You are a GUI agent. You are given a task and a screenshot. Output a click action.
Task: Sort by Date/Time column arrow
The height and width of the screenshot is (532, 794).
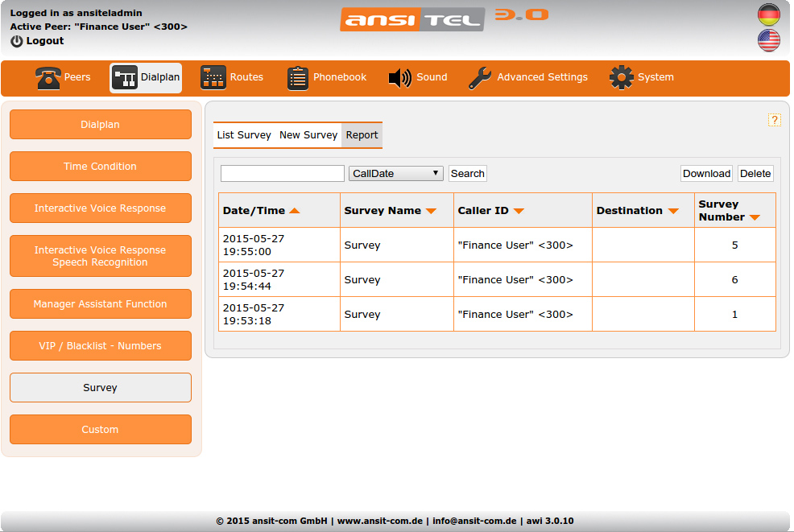pos(294,211)
